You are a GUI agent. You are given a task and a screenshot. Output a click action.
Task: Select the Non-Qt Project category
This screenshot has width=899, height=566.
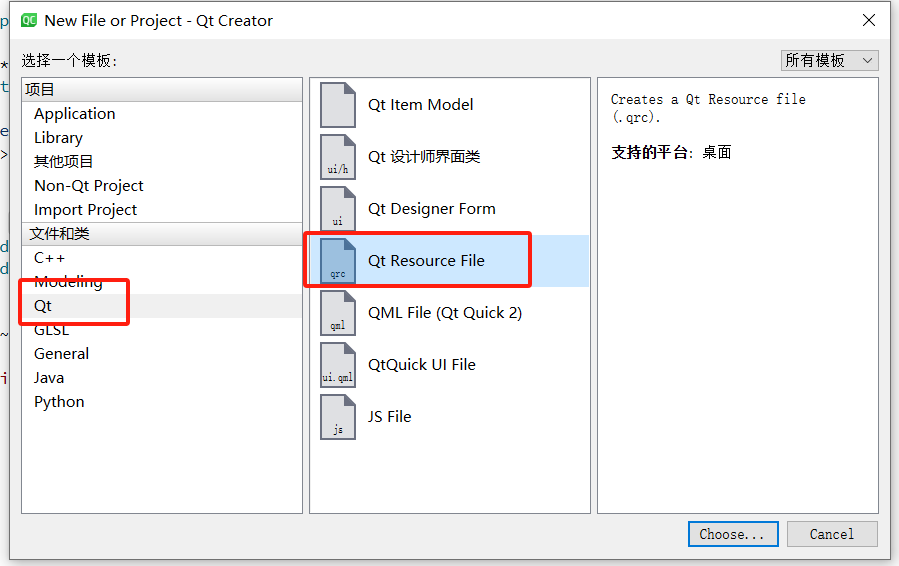[88, 186]
